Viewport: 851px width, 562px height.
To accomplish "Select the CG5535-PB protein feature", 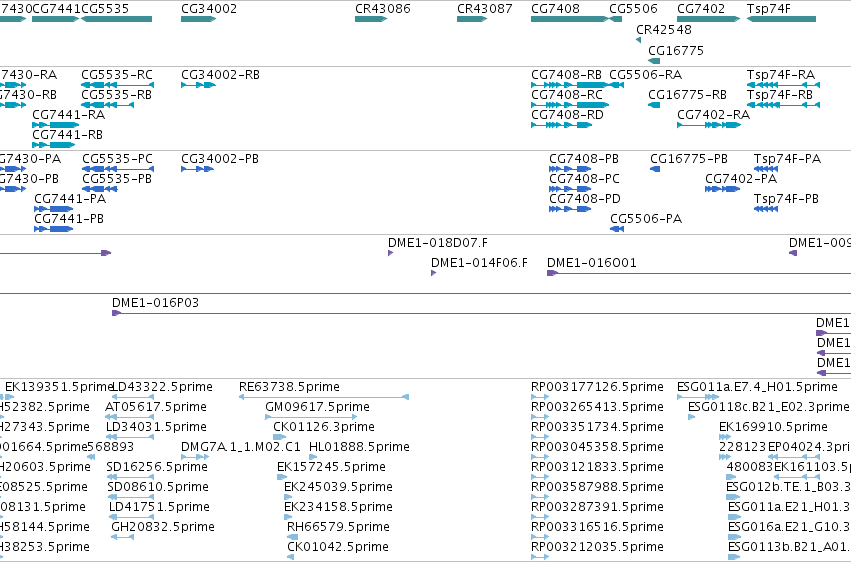I will tap(100, 189).
